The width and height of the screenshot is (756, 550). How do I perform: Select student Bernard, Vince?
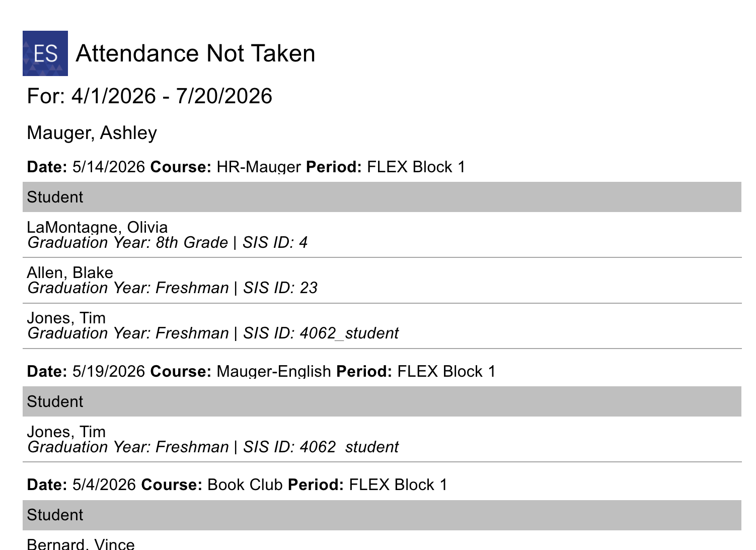tap(81, 544)
